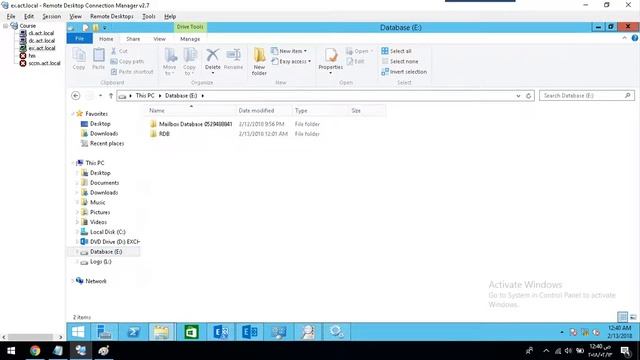Open Google Chrome on the host taskbar
The height and width of the screenshot is (360, 640).
(x=35, y=351)
